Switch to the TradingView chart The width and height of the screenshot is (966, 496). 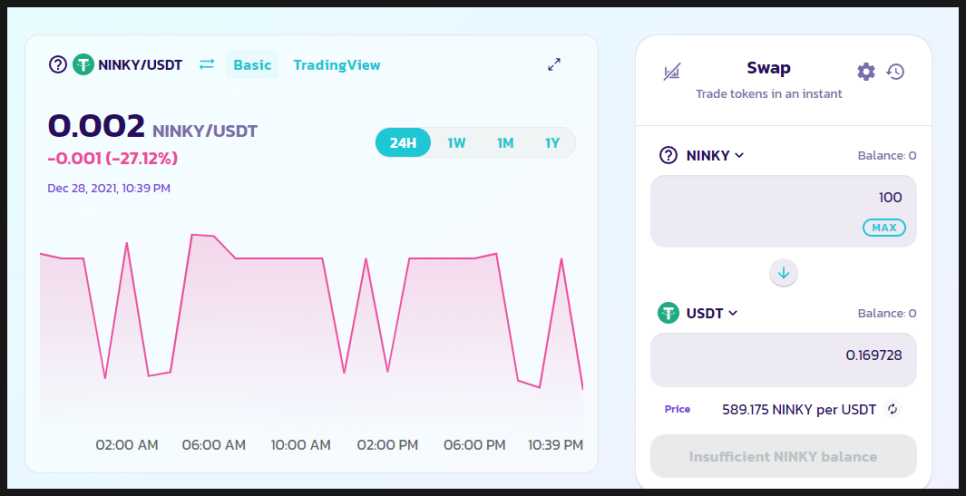337,65
